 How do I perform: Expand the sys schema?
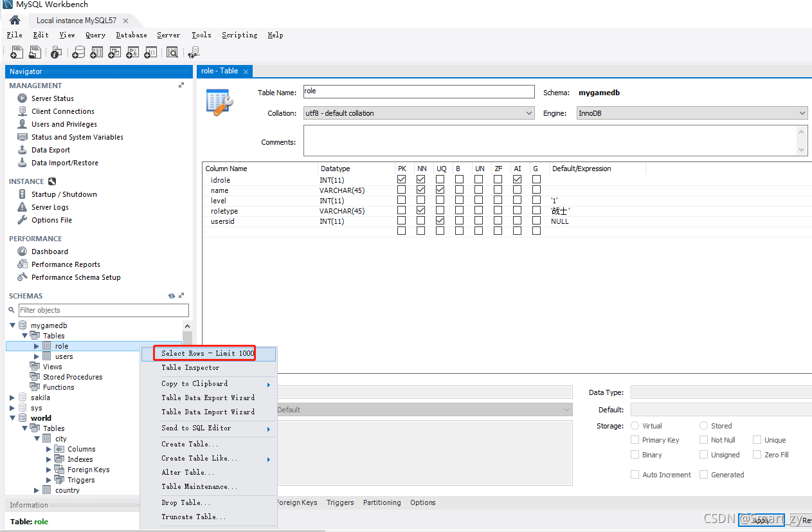coord(12,408)
